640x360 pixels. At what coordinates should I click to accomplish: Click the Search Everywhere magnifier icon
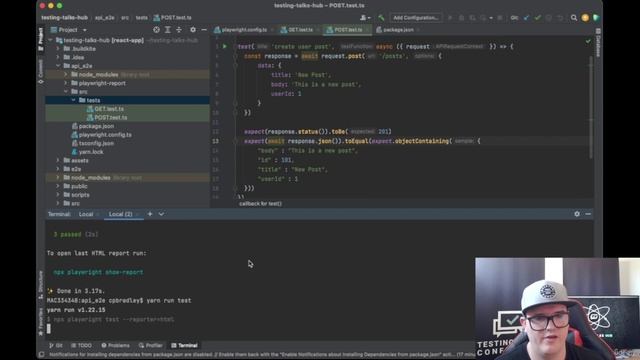[x=574, y=18]
